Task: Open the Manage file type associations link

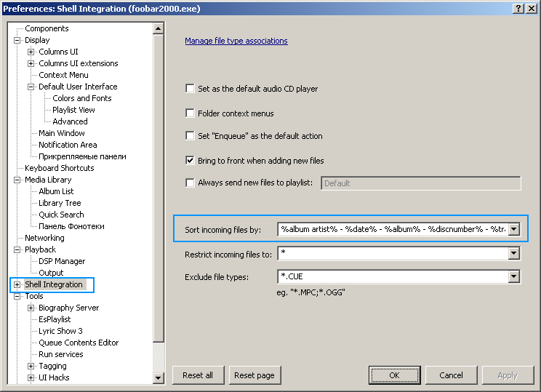Action: 236,41
